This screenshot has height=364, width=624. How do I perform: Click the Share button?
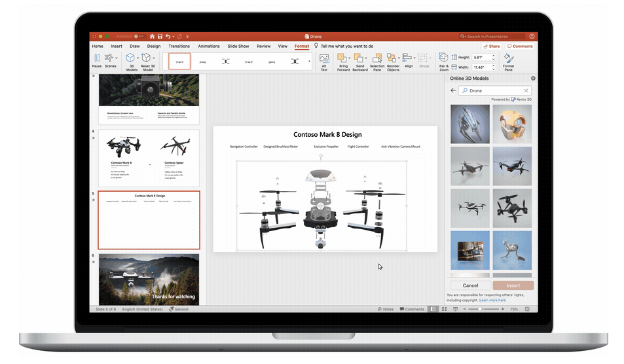[492, 46]
